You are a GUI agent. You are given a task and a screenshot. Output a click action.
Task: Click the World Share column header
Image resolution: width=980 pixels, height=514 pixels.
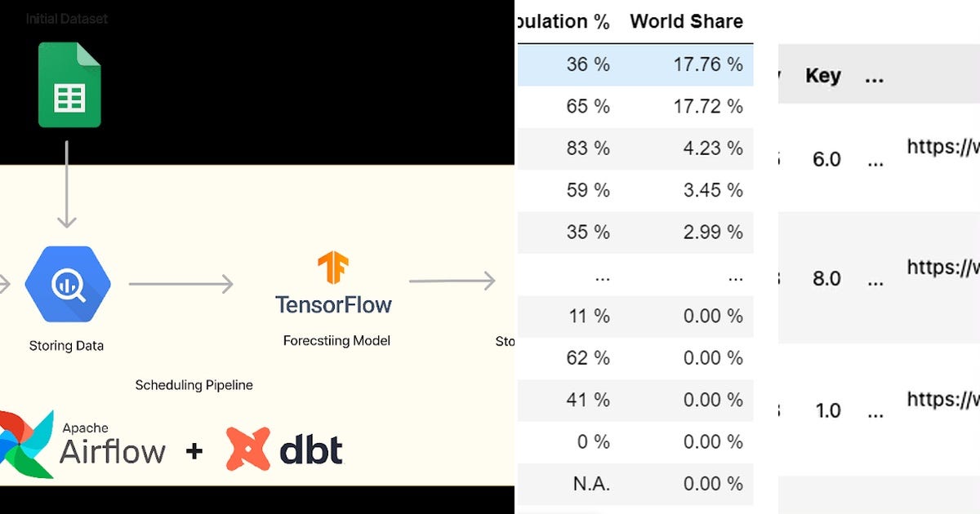tap(686, 22)
